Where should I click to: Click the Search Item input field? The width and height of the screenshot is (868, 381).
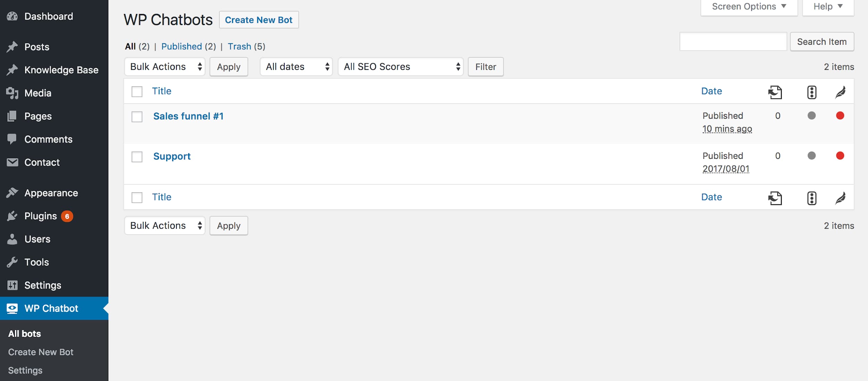(x=734, y=42)
